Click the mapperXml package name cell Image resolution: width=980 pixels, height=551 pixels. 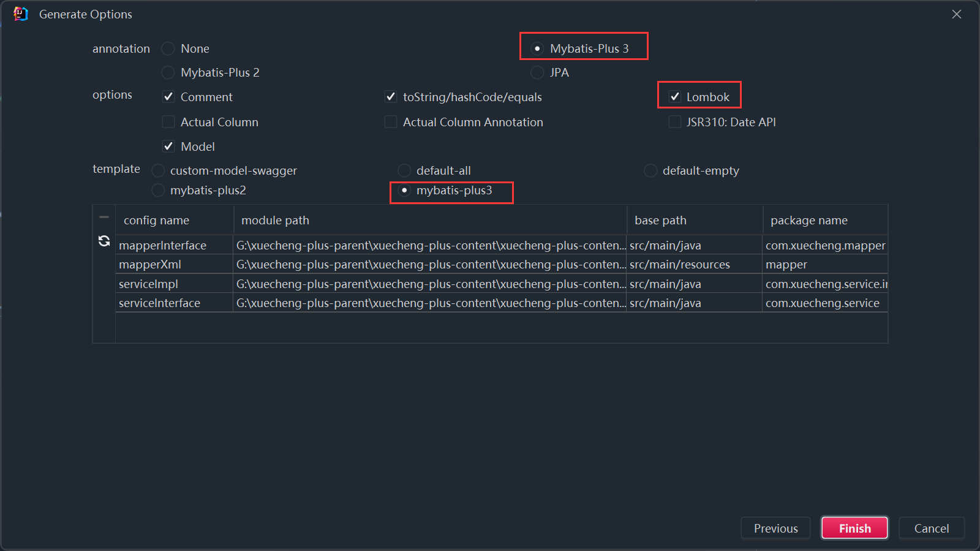pos(824,264)
